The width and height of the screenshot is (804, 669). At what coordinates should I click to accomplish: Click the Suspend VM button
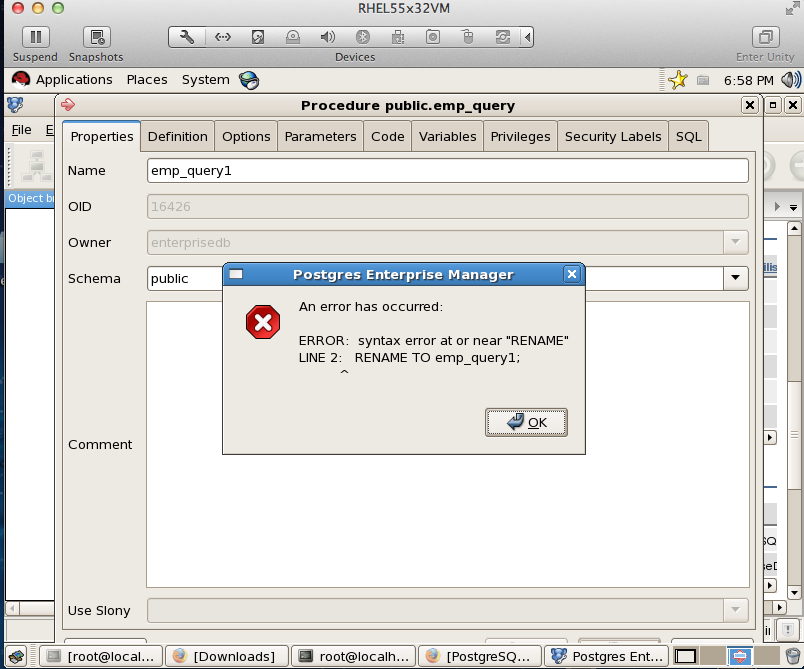coord(35,37)
